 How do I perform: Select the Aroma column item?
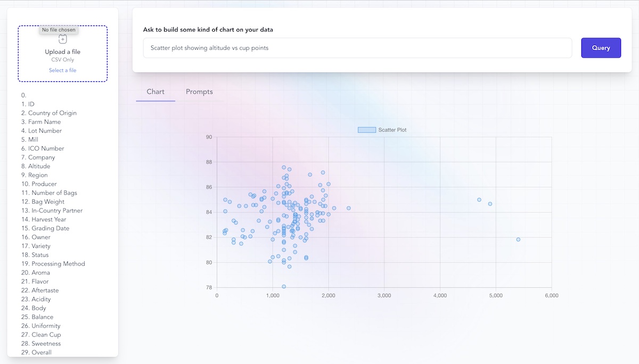click(x=40, y=272)
